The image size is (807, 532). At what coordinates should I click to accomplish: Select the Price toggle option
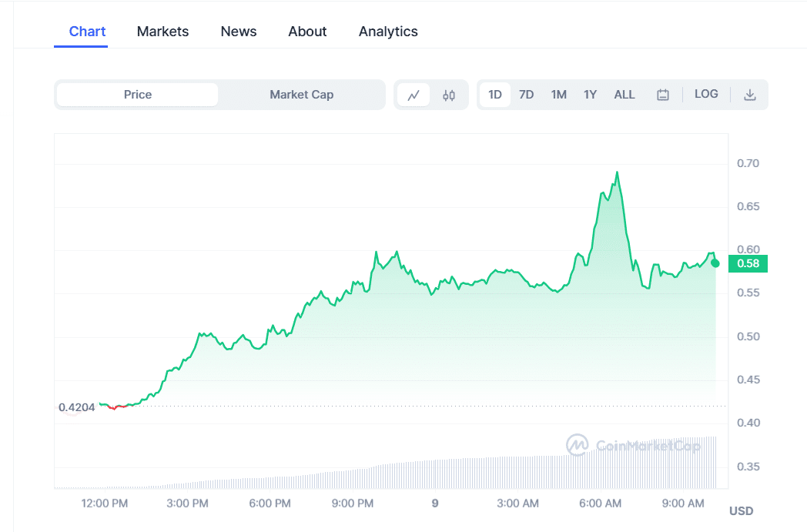138,95
